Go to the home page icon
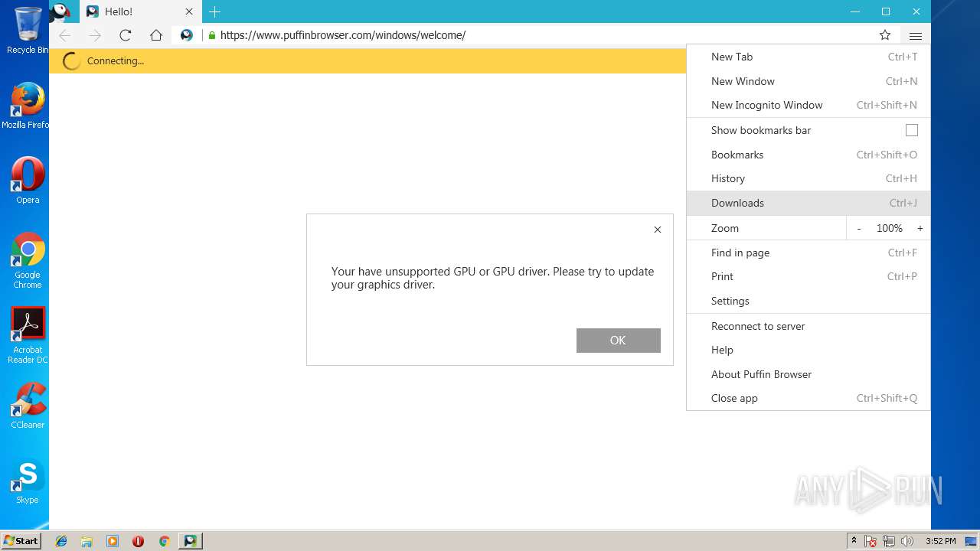980x551 pixels. (156, 35)
